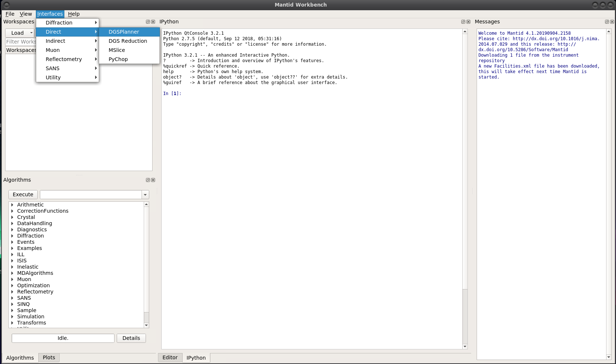Expand the Diffraction category in Algorithms tree

pos(12,236)
